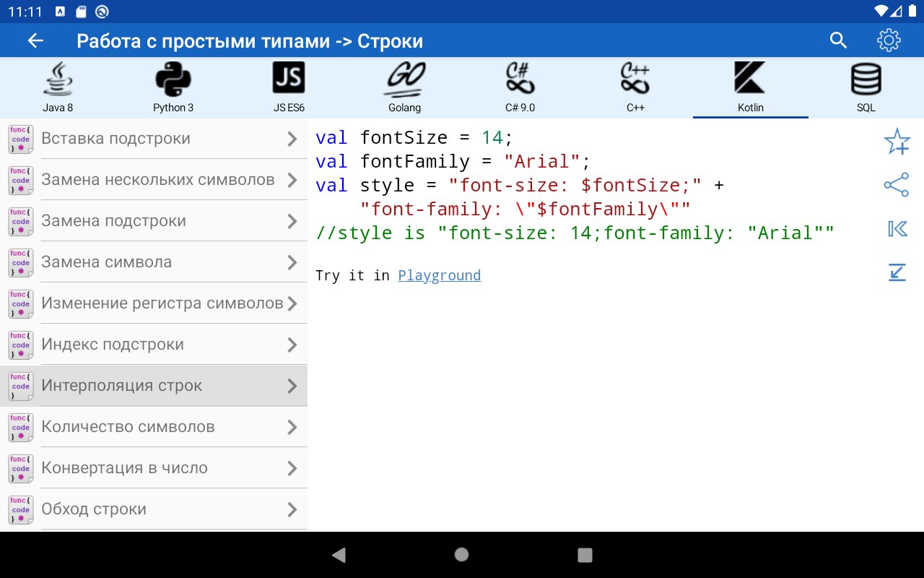The width and height of the screenshot is (924, 578).
Task: Open settings via the gear icon
Action: 889,40
